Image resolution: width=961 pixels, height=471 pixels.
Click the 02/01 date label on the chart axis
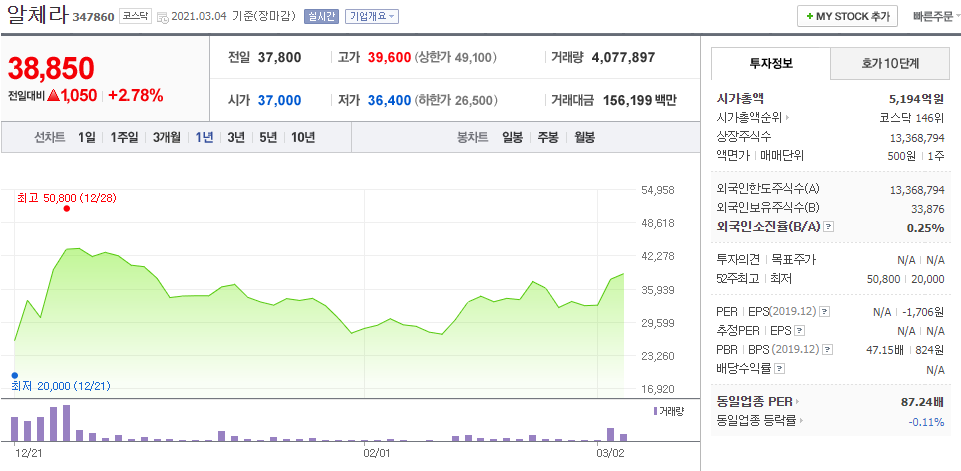point(377,453)
